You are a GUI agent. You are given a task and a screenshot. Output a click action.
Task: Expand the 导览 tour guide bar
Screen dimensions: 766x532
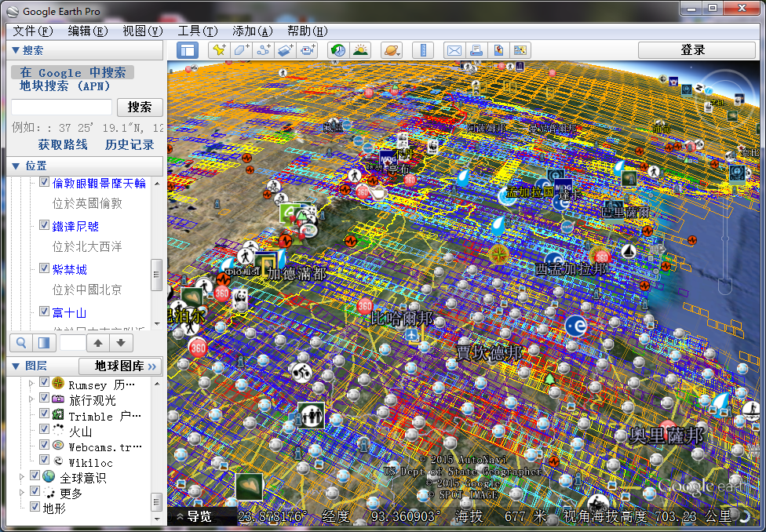coord(195,516)
